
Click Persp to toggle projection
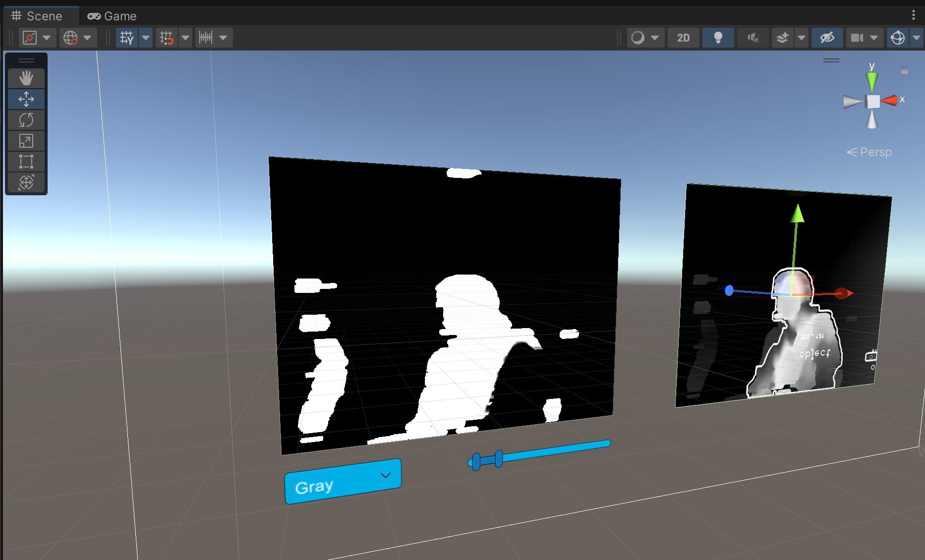875,152
